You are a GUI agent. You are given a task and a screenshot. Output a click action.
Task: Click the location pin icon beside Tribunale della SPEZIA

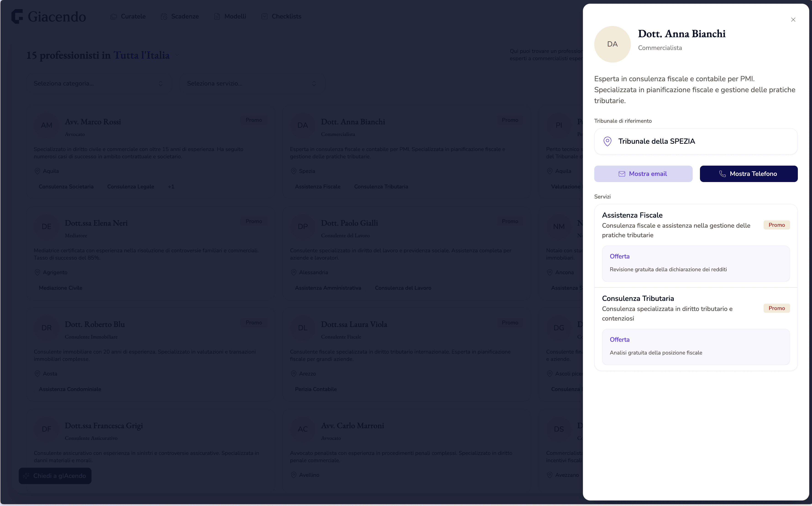click(607, 141)
